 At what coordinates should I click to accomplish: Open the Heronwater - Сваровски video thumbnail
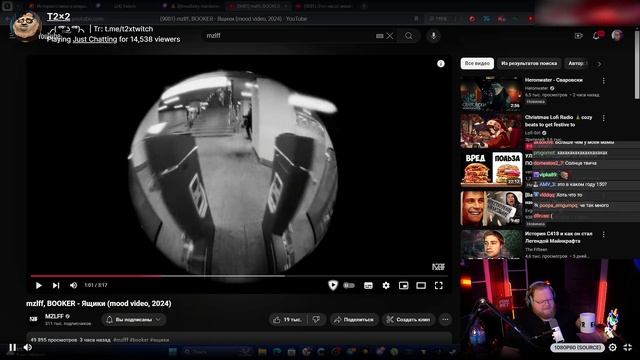(x=491, y=93)
